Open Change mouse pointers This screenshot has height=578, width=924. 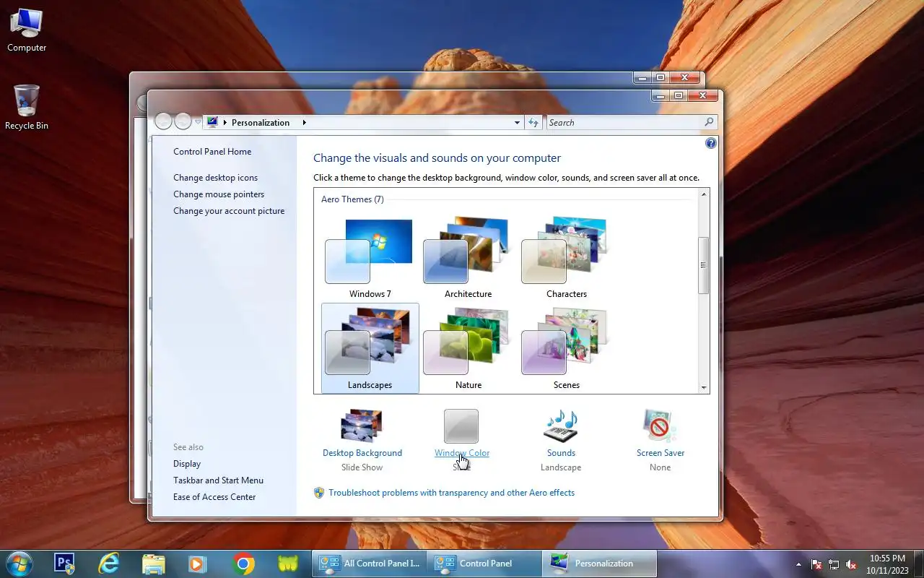219,194
